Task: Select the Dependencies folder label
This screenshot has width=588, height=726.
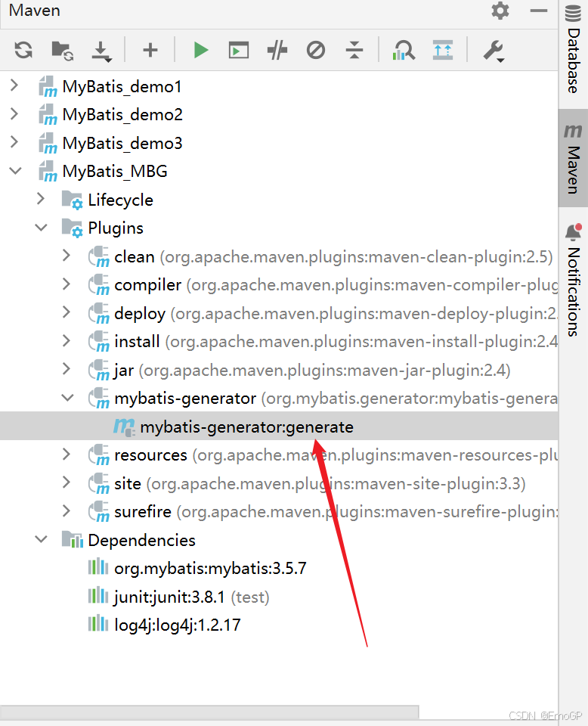Action: [141, 540]
